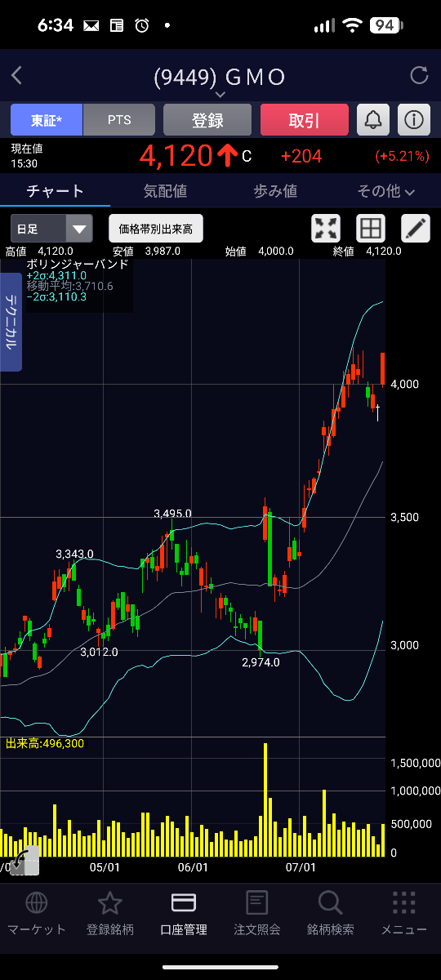Tap the Wi-Fi status icon

353,25
